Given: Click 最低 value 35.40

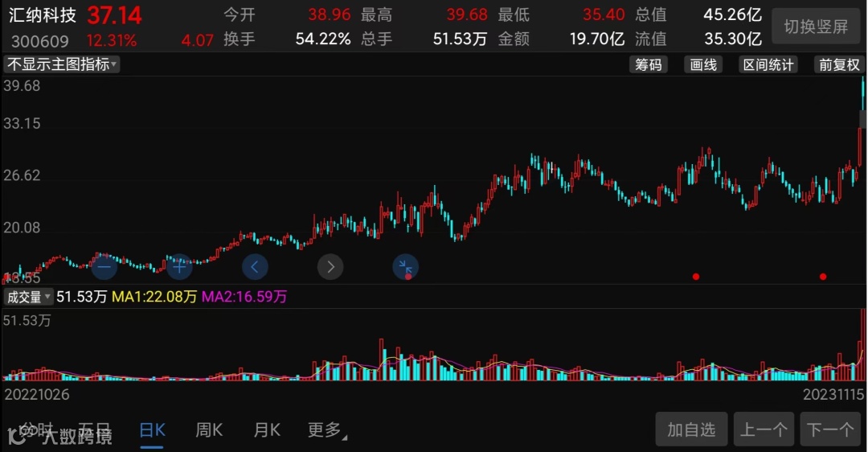Looking at the screenshot, I should click(x=604, y=14).
